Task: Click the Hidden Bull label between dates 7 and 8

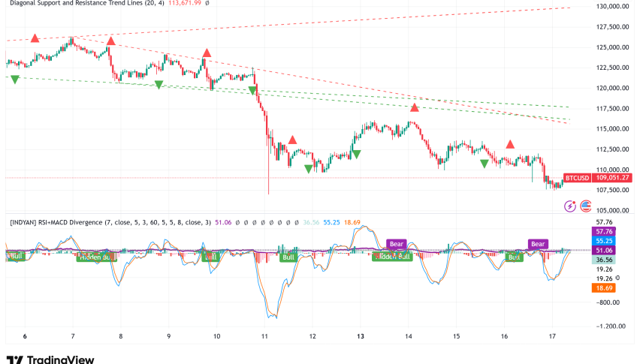Action: point(97,257)
